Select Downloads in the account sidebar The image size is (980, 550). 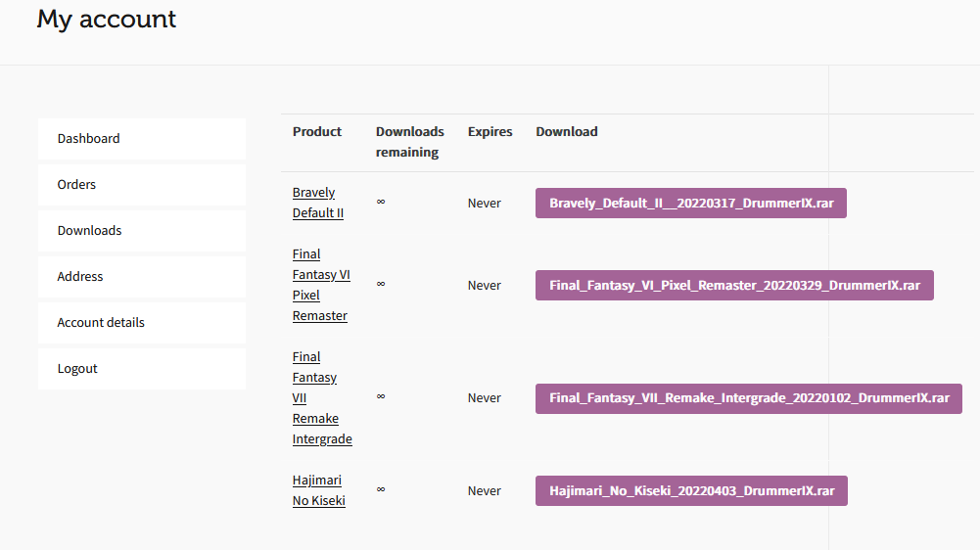tap(89, 231)
